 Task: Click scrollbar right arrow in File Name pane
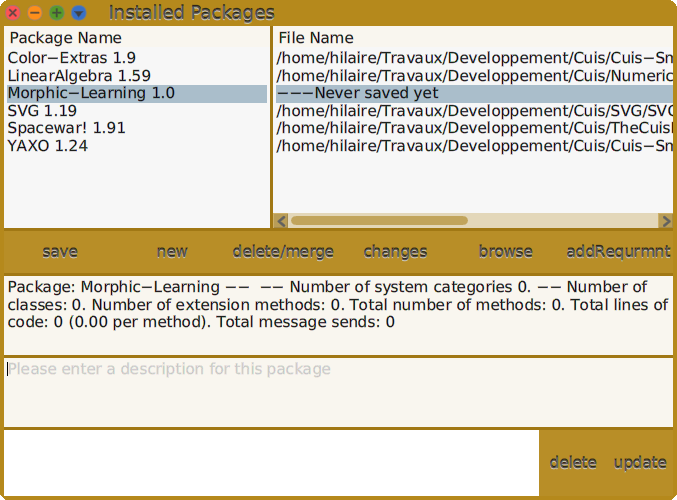(666, 221)
